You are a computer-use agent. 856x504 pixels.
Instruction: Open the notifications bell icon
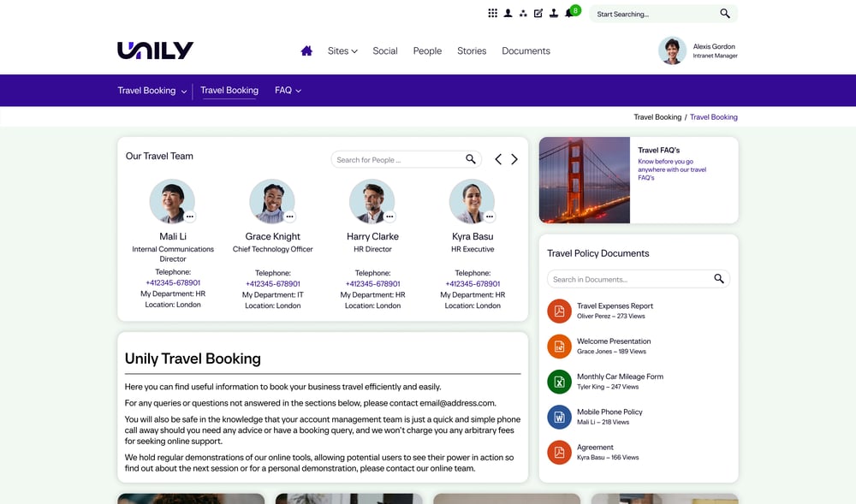(x=568, y=14)
